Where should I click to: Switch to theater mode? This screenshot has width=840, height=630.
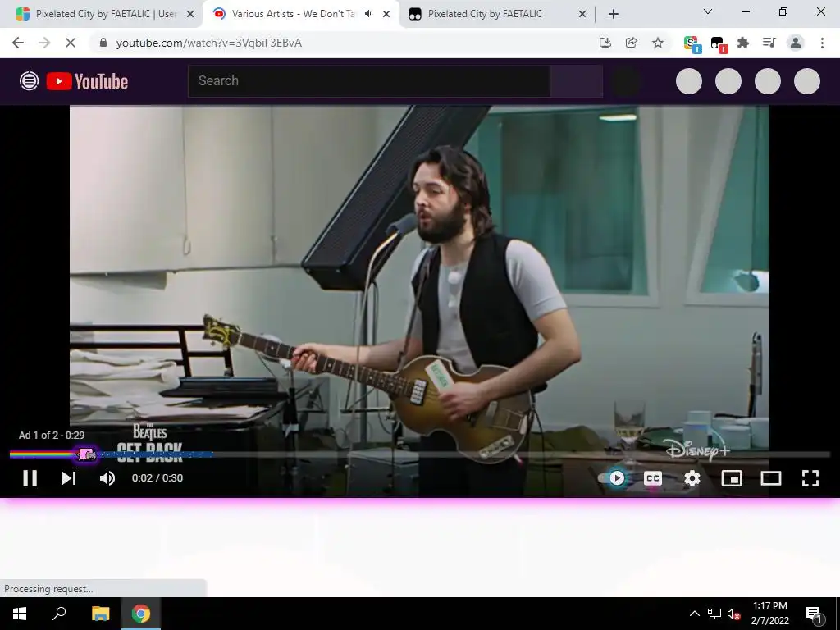(x=771, y=478)
